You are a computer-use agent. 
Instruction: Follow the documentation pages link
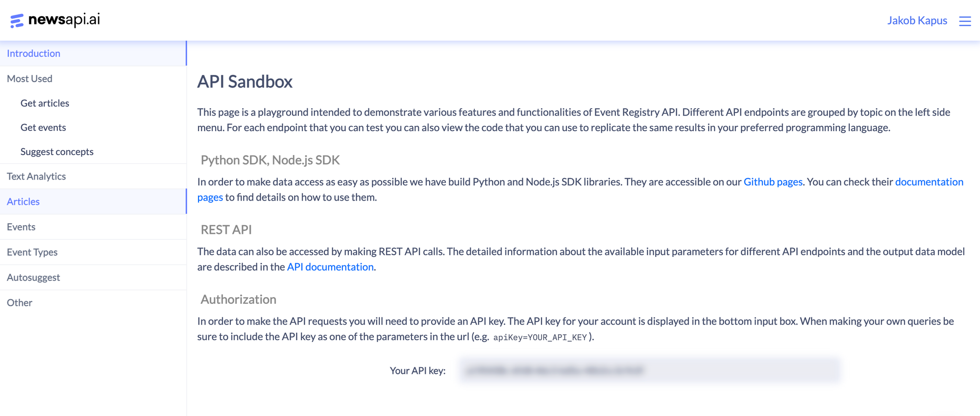(929, 182)
